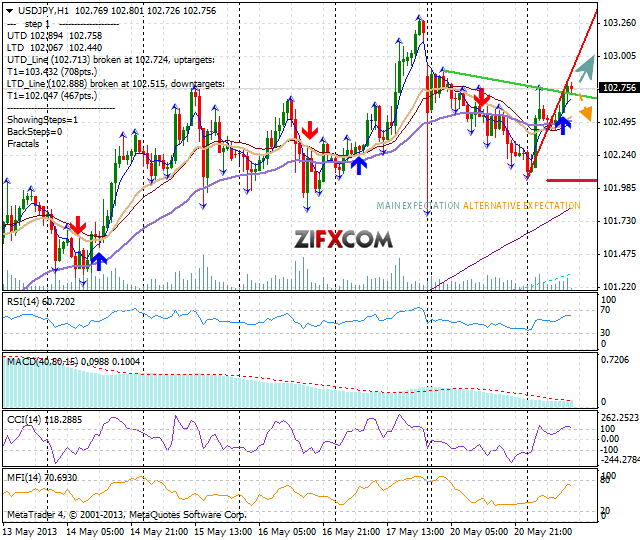640x540 pixels.
Task: Click the MAIN EXPECTATION legend text
Action: [418, 205]
